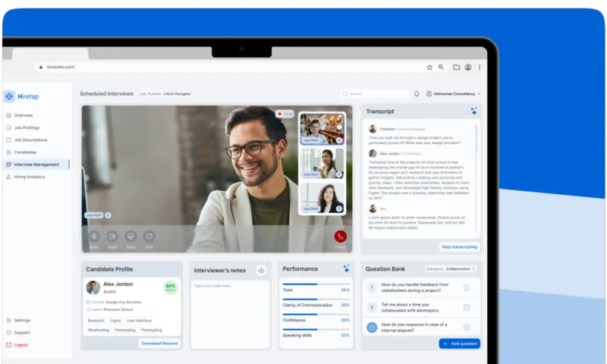This screenshot has width=607, height=364.
Task: Click the 80% match badge
Action: click(x=170, y=287)
